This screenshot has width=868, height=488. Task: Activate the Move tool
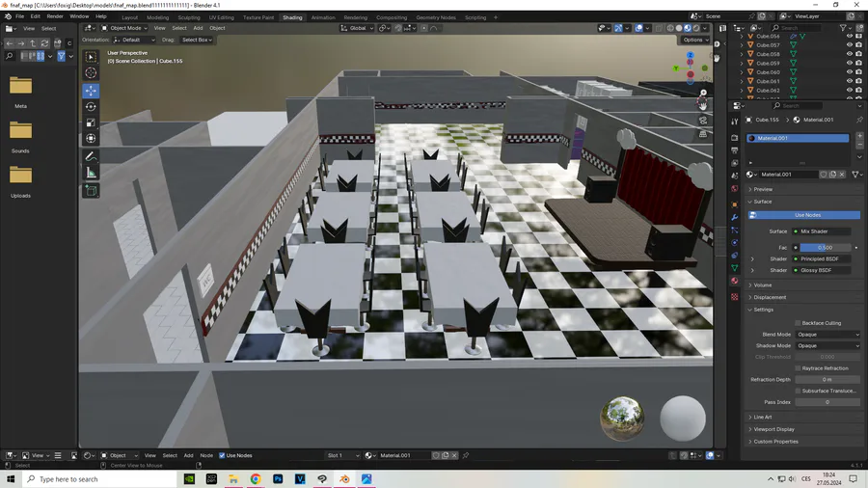click(91, 91)
